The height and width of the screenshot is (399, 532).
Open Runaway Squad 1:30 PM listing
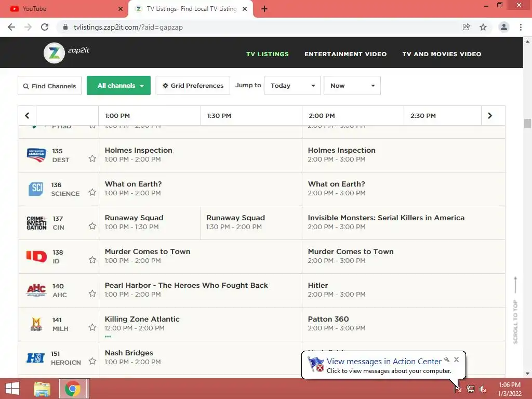251,222
